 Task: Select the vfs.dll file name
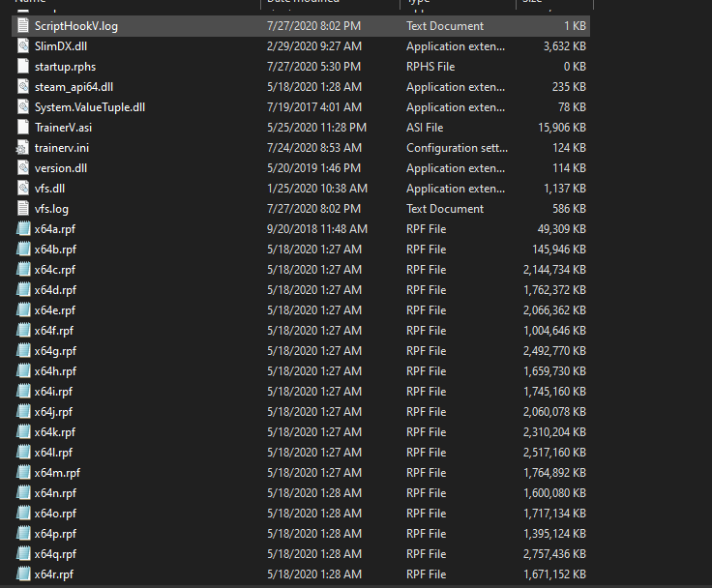[x=49, y=189]
